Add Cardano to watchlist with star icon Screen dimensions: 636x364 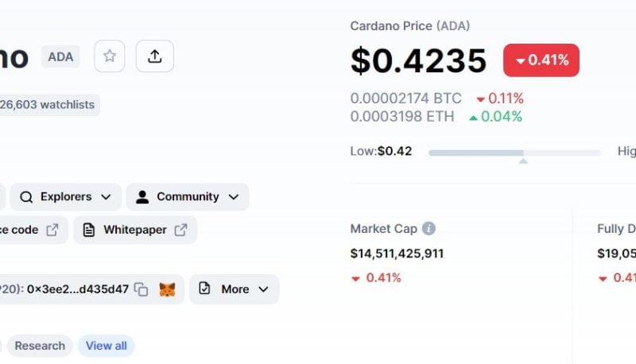[110, 56]
